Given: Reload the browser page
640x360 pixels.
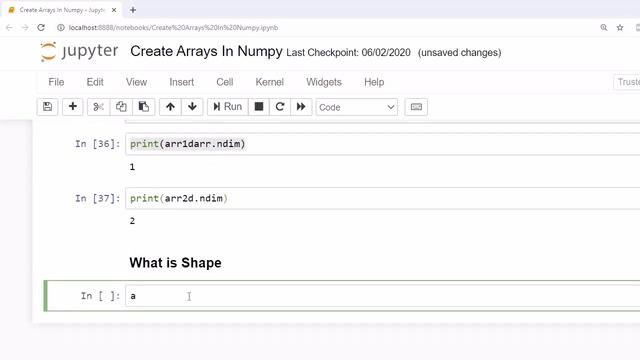Looking at the screenshot, I should 41,28.
